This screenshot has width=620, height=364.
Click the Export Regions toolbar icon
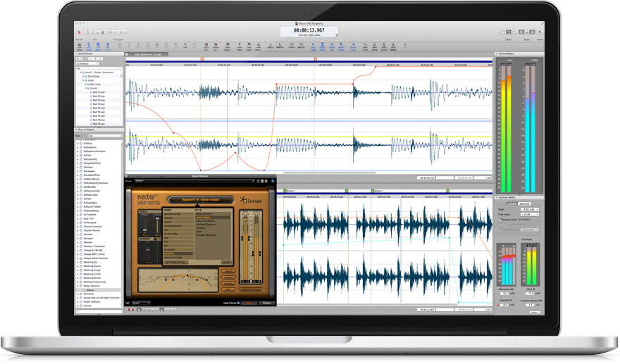(228, 46)
